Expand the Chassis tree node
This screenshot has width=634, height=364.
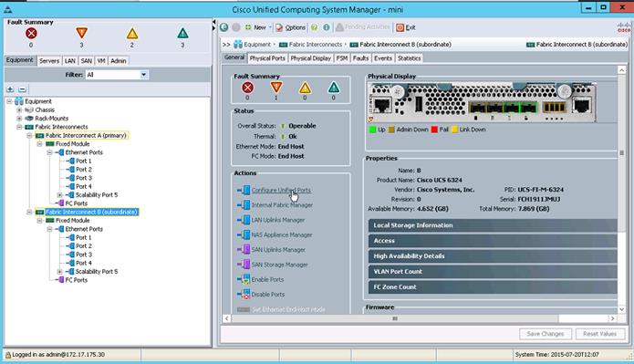tap(19, 110)
